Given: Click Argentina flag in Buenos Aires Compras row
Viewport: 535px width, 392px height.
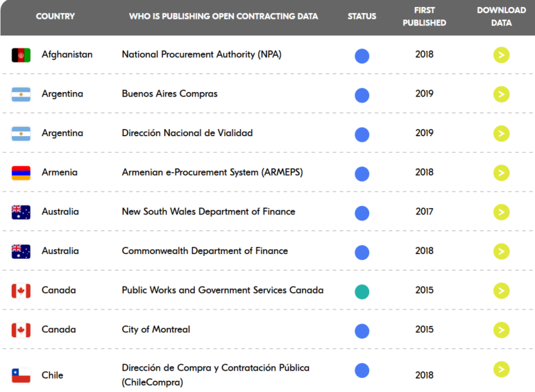Looking at the screenshot, I should point(21,94).
